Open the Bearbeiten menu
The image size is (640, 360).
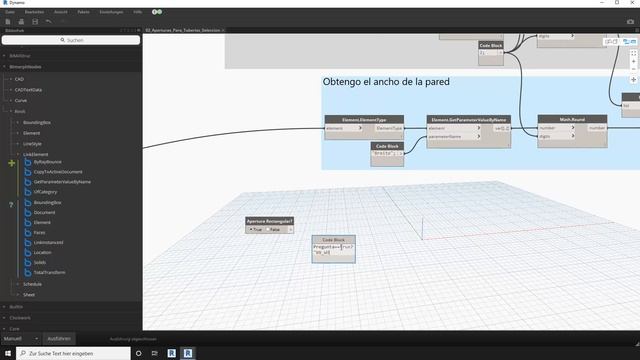[34, 12]
